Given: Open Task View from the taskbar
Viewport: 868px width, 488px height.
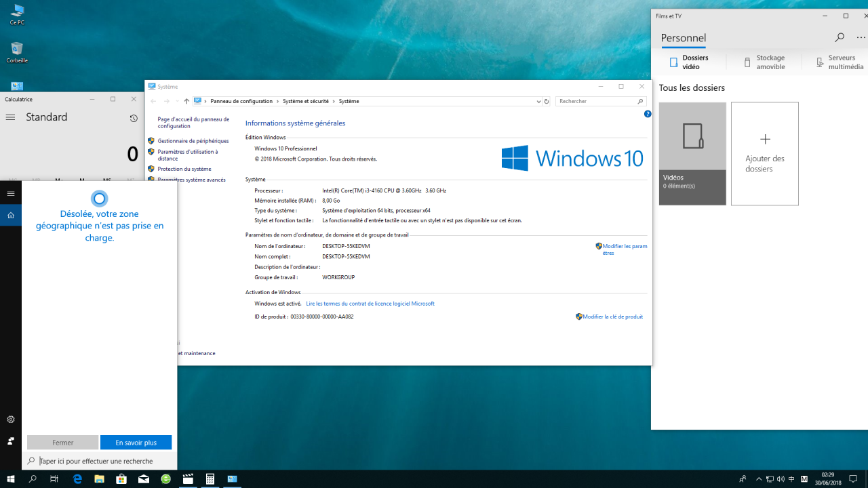Looking at the screenshot, I should [x=54, y=479].
